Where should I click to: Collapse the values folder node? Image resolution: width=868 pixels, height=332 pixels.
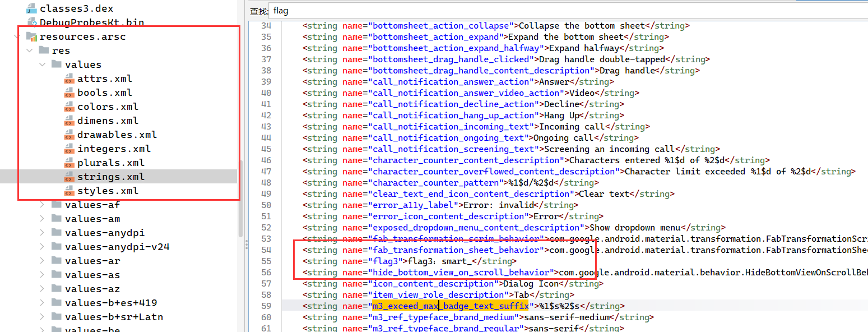(x=42, y=64)
